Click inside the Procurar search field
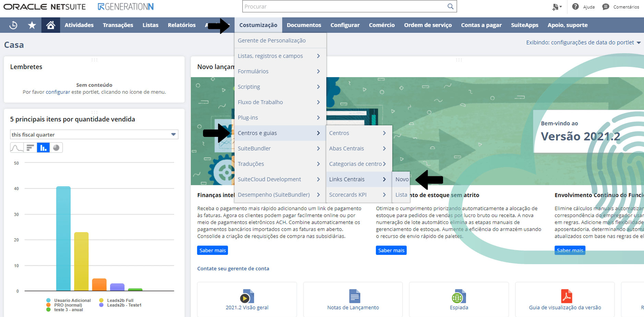This screenshot has height=317, width=644. [x=343, y=6]
